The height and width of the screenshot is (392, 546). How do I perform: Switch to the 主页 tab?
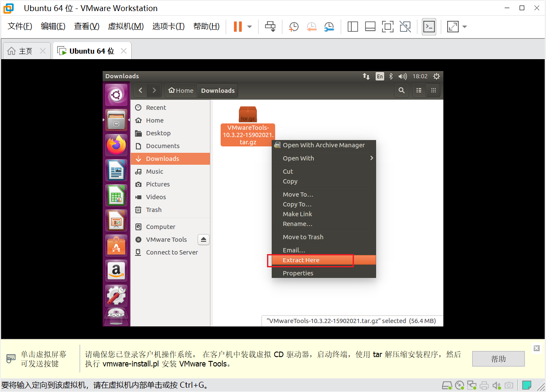pyautogui.click(x=26, y=51)
